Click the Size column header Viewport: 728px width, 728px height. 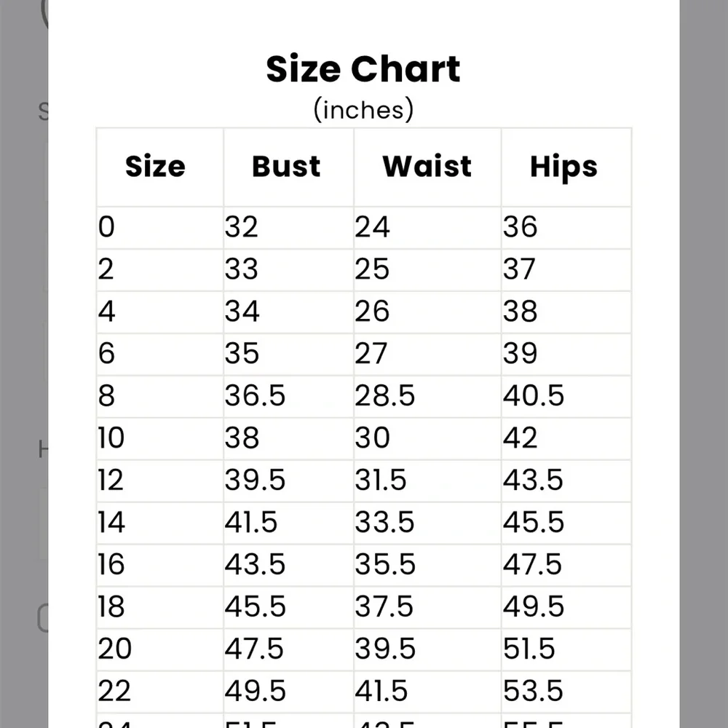point(155,166)
